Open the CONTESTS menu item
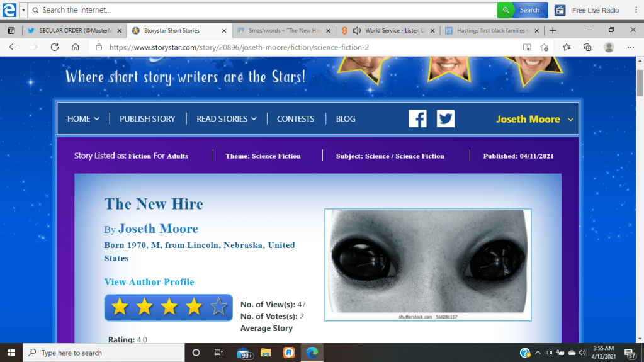 pyautogui.click(x=295, y=118)
